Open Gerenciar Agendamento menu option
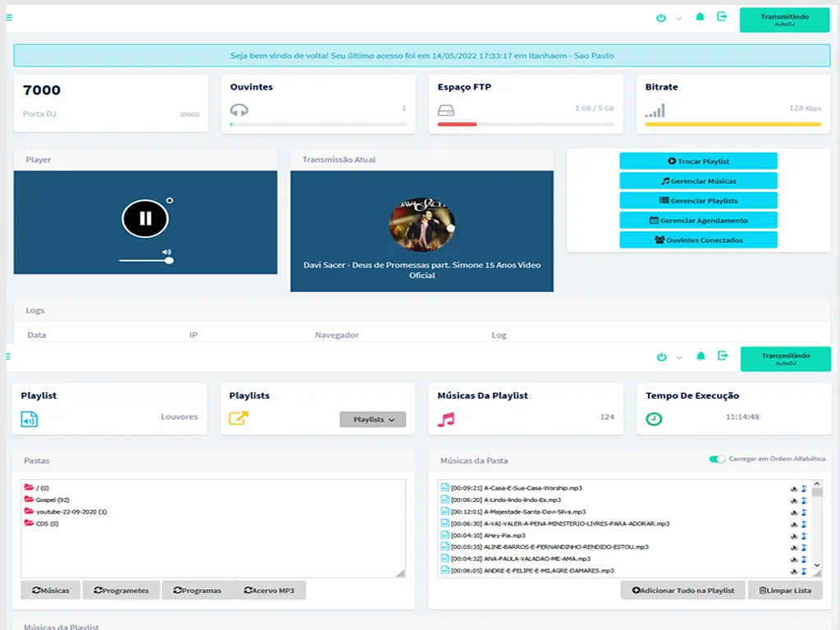This screenshot has width=840, height=630. click(x=698, y=221)
